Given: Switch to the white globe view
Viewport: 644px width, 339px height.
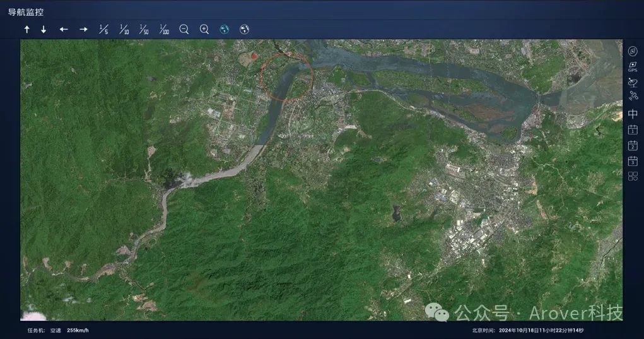Looking at the screenshot, I should [244, 29].
